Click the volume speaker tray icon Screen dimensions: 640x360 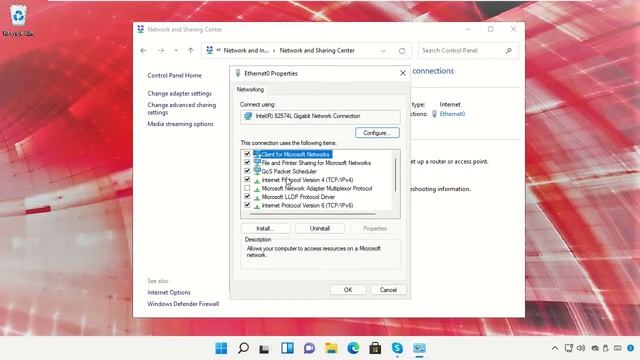click(581, 348)
